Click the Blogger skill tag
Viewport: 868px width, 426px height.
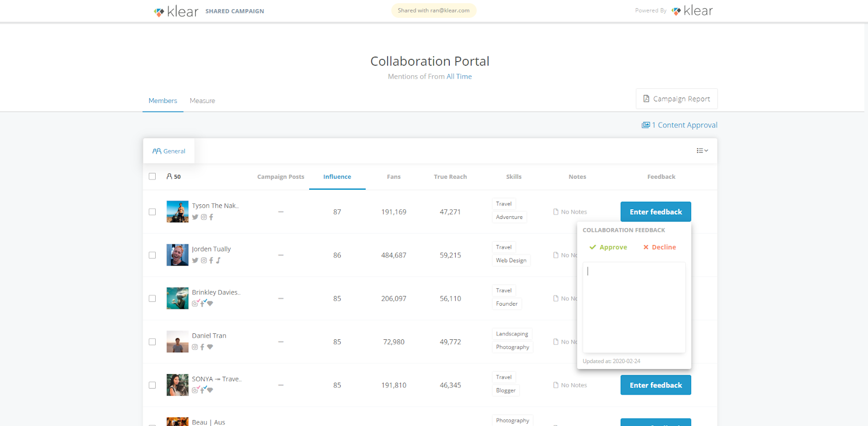point(506,391)
